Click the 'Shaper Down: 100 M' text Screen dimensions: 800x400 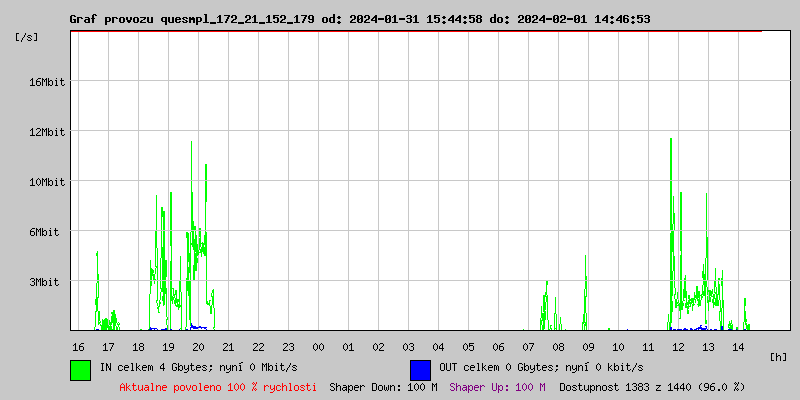[x=383, y=386]
